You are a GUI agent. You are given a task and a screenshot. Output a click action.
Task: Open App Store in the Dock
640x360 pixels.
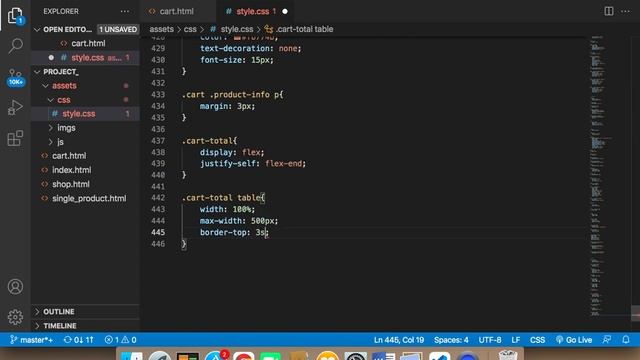(x=216, y=356)
